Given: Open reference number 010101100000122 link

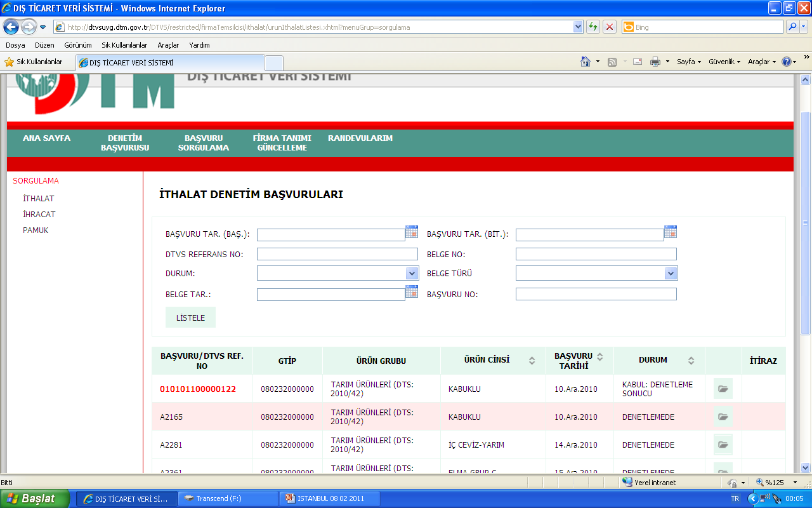Looking at the screenshot, I should pos(198,389).
